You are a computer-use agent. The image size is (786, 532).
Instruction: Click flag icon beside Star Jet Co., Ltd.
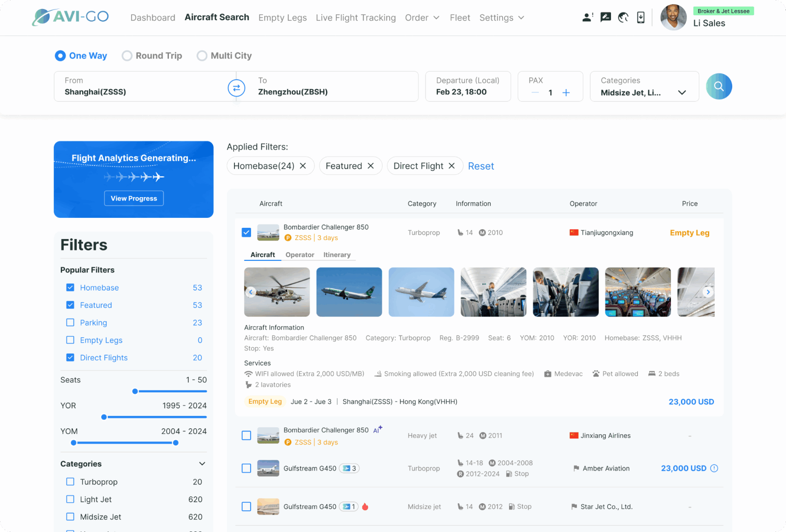click(574, 507)
